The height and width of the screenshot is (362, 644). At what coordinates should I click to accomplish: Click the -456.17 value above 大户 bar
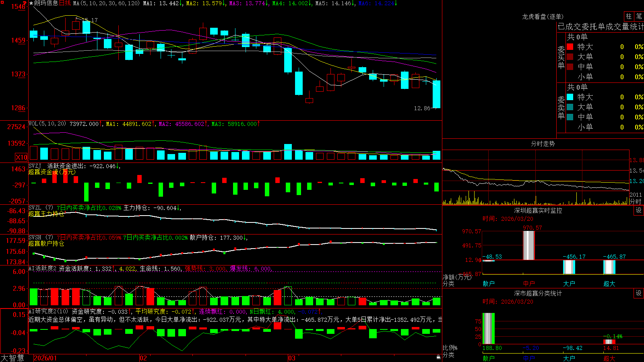click(574, 257)
